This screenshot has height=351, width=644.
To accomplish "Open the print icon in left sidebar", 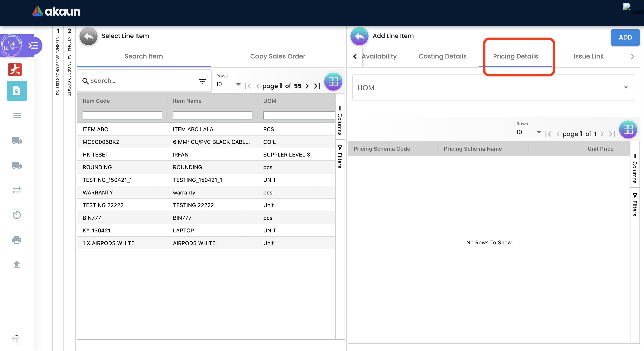I will point(16,240).
